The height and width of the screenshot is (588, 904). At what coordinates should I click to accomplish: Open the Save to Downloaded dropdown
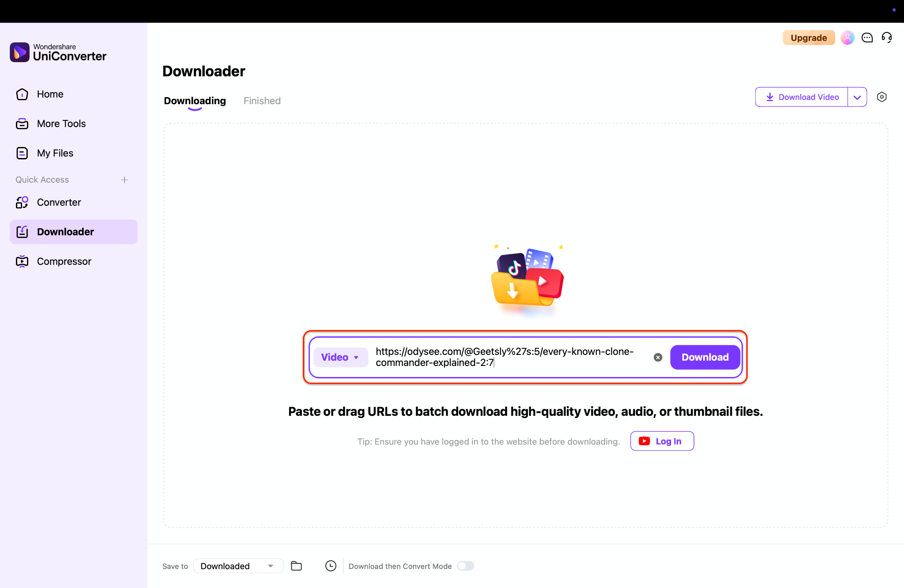coord(238,566)
